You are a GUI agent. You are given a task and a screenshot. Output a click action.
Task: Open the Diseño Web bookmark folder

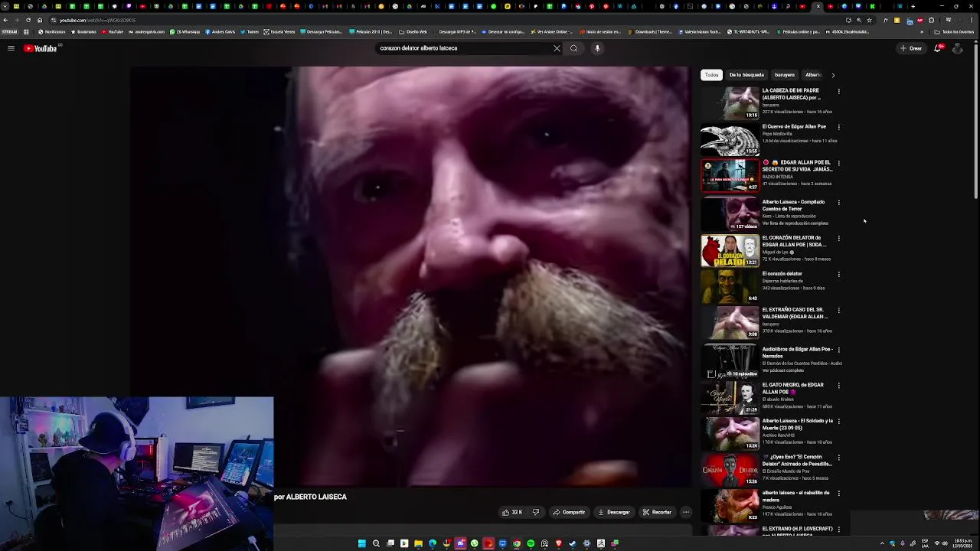413,32
